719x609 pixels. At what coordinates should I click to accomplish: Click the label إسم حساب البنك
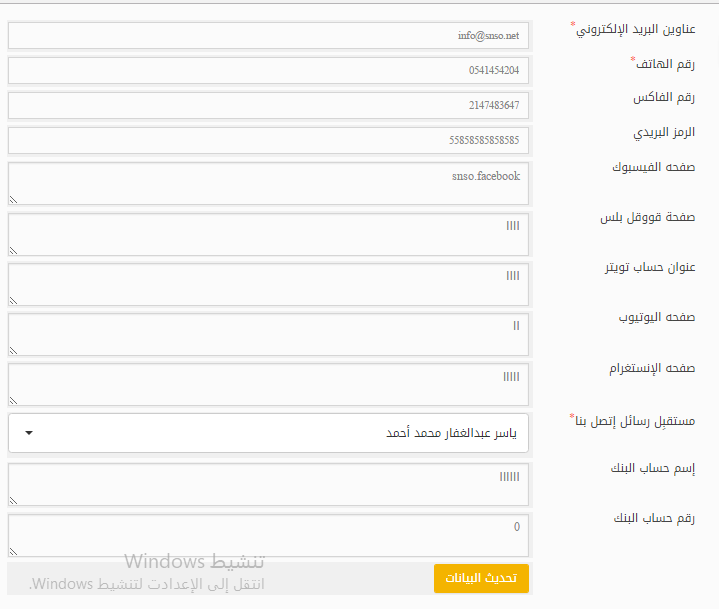pyautogui.click(x=653, y=468)
